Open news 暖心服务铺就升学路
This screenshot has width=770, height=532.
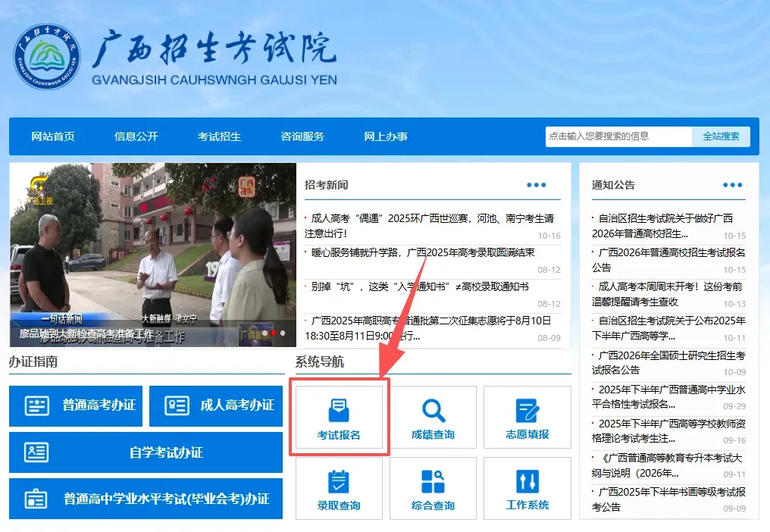coord(423,252)
